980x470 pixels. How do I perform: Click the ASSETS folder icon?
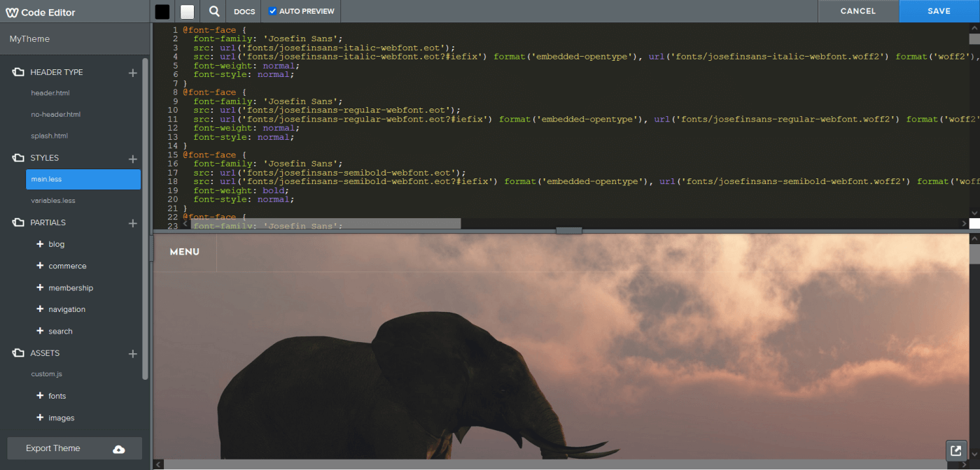18,353
